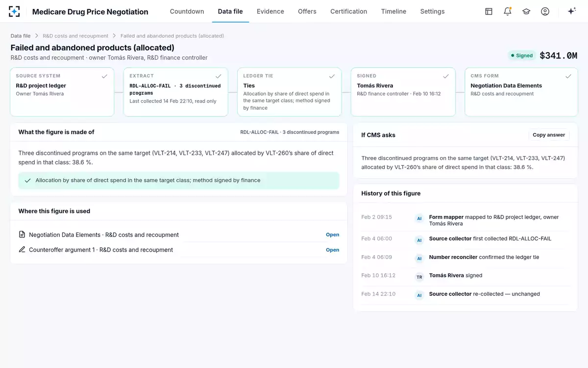
Task: Open the Negotiation Data Elements CMS form card
Action: (521, 92)
